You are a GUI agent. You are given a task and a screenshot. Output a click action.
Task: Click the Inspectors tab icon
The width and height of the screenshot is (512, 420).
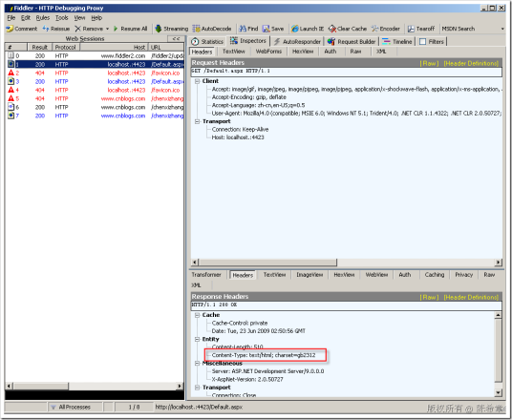click(x=234, y=40)
